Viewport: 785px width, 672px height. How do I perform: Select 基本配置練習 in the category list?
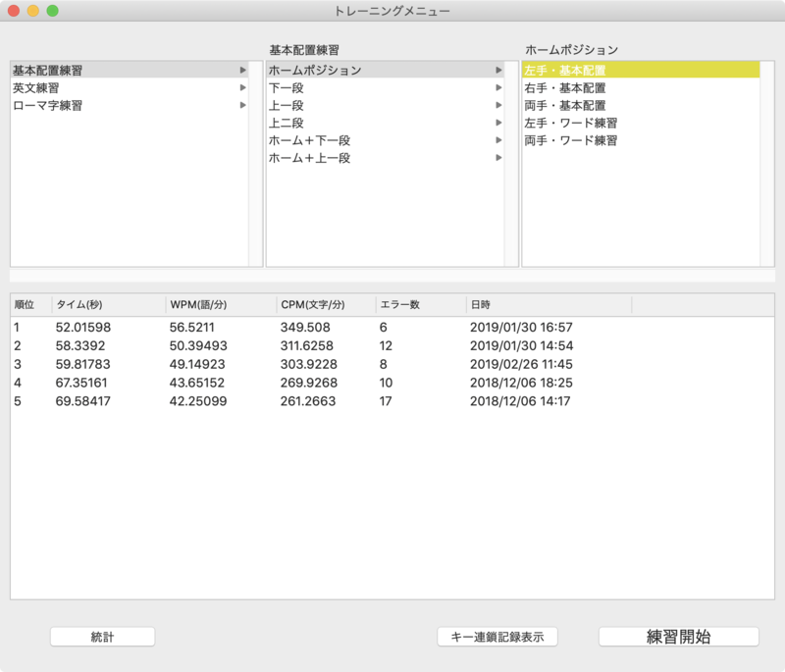click(x=130, y=70)
